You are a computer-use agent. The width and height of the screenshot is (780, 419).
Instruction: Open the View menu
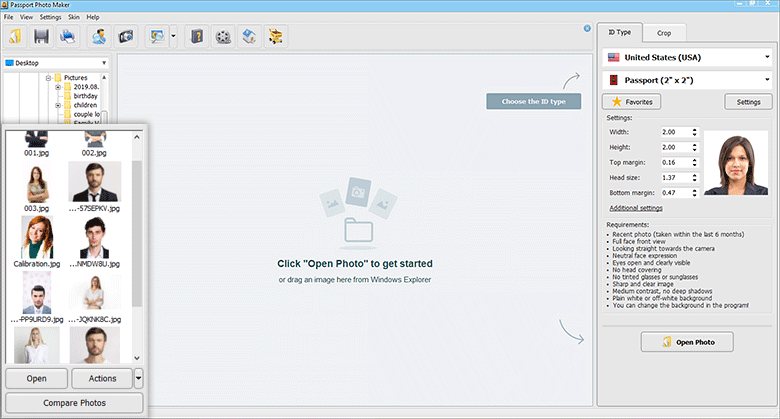[26, 17]
